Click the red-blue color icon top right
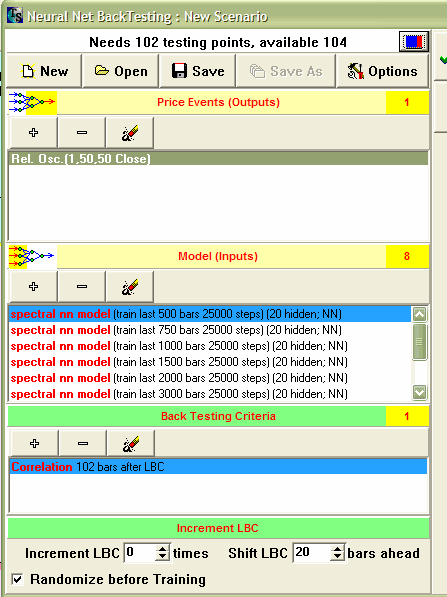This screenshot has width=447, height=597. point(413,42)
